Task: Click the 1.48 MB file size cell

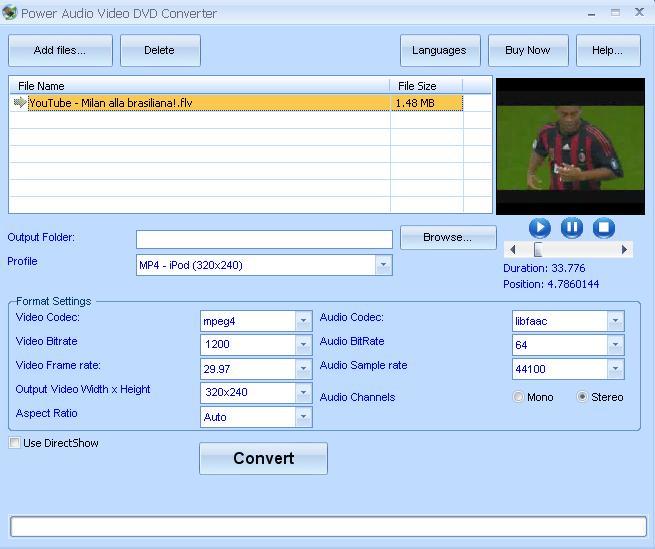Action: [x=427, y=103]
